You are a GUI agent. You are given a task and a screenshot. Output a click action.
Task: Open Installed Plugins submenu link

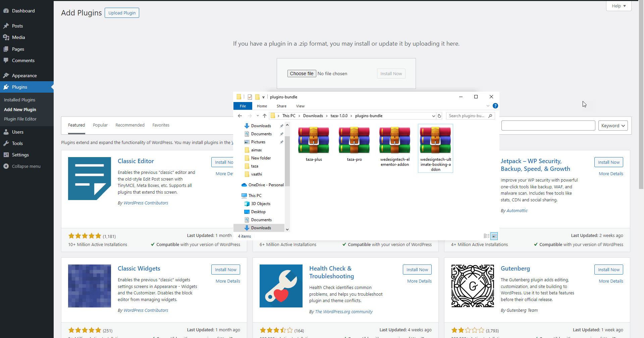point(19,100)
